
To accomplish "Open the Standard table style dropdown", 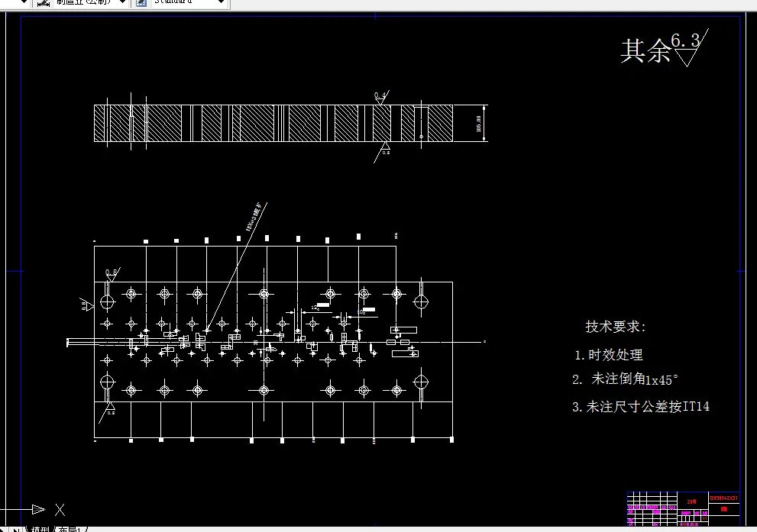I will coord(221,2).
